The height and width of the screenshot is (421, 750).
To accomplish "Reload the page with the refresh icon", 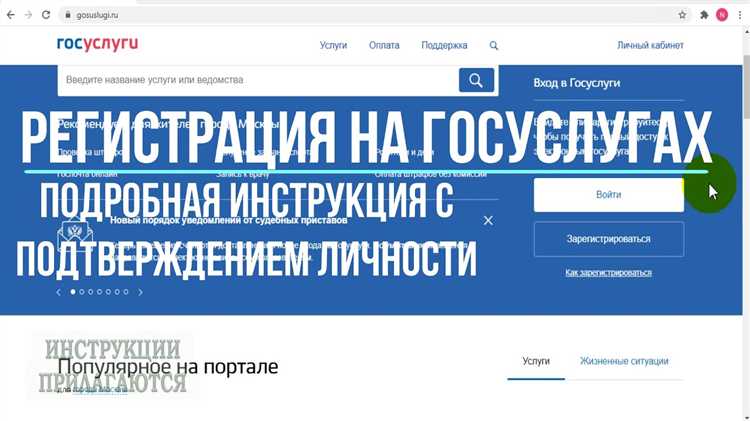I will coord(46,15).
